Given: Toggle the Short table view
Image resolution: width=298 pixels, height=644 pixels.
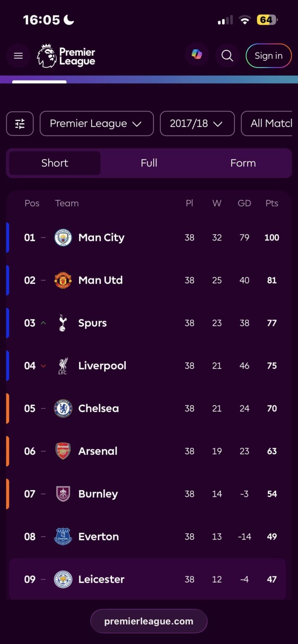Looking at the screenshot, I should (x=54, y=163).
